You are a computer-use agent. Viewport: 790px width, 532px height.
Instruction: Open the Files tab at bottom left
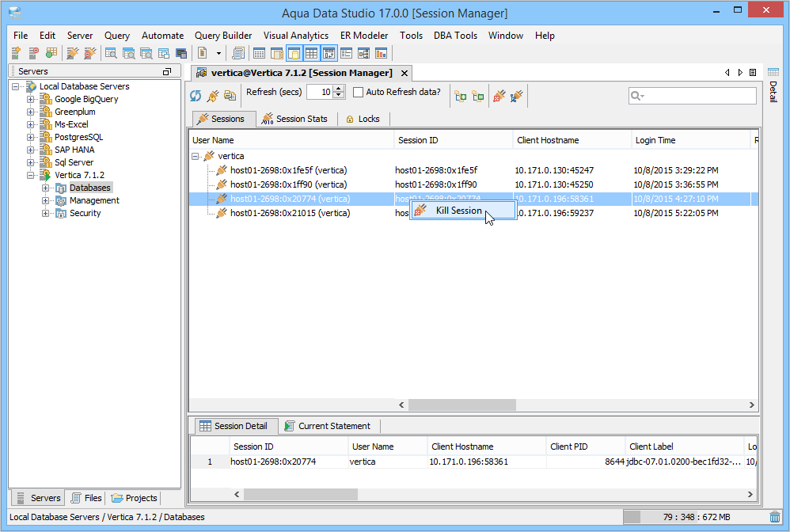click(86, 498)
